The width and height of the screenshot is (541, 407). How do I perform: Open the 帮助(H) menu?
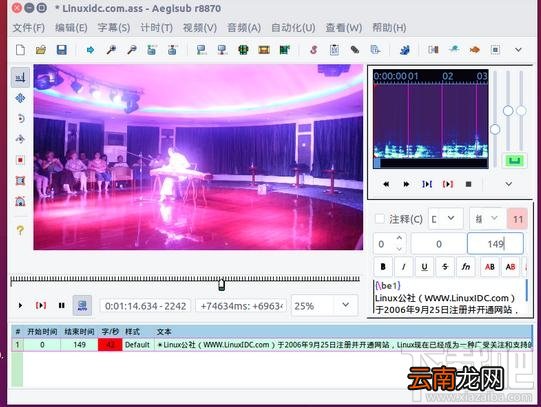point(389,28)
